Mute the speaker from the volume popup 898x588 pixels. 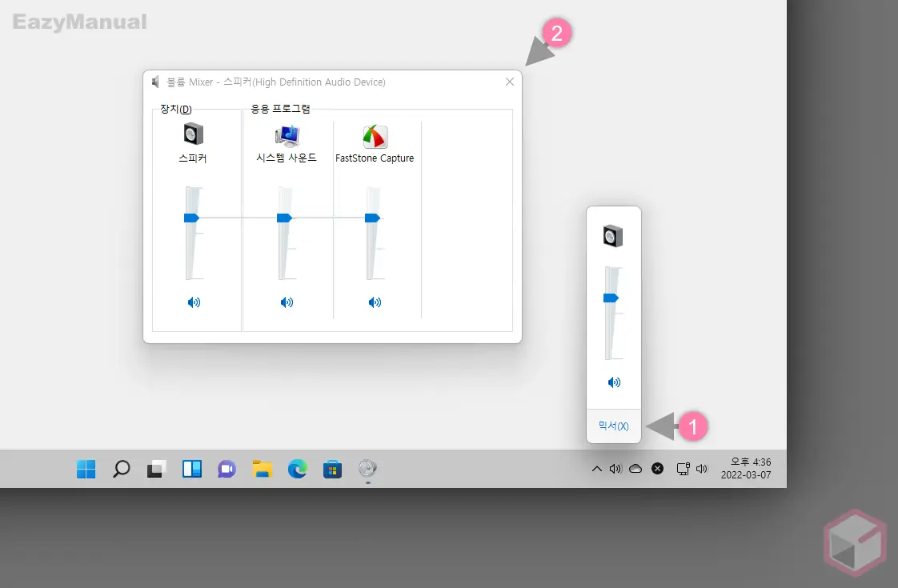pos(614,382)
